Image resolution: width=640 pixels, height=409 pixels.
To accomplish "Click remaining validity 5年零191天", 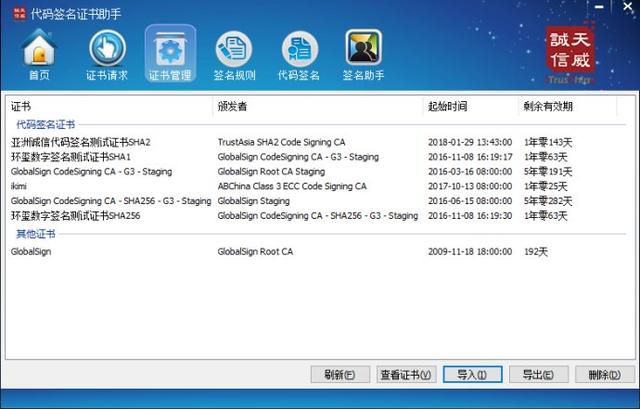I will click(x=548, y=171).
